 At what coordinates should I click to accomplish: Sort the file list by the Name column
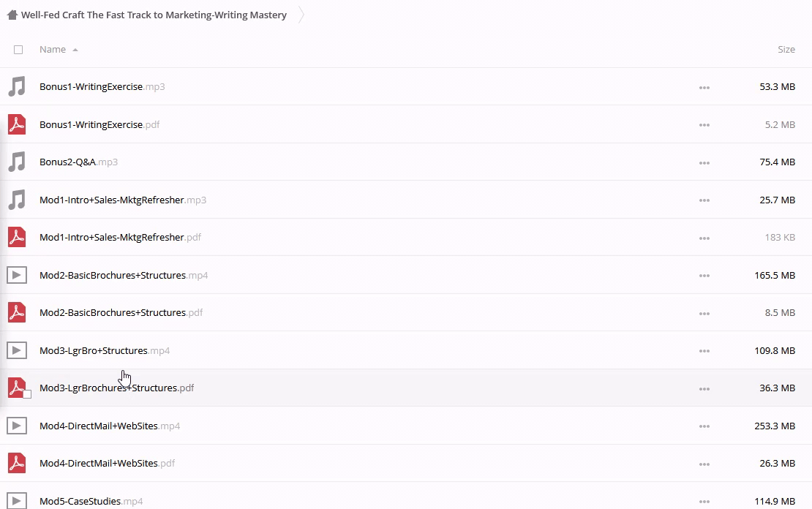[53, 50]
